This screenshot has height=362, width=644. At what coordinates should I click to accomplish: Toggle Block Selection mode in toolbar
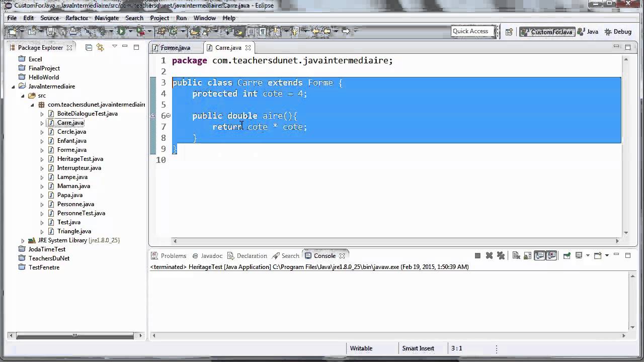tap(251, 31)
